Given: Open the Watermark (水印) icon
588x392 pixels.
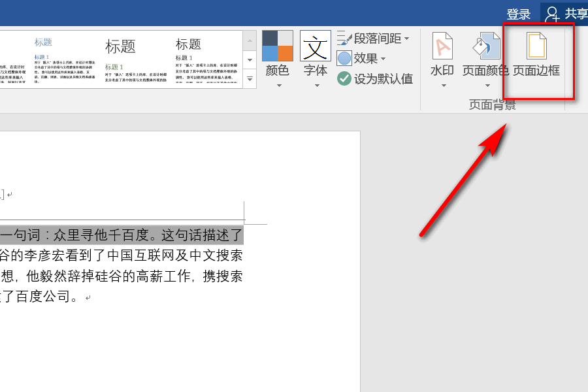Looking at the screenshot, I should click(442, 46).
